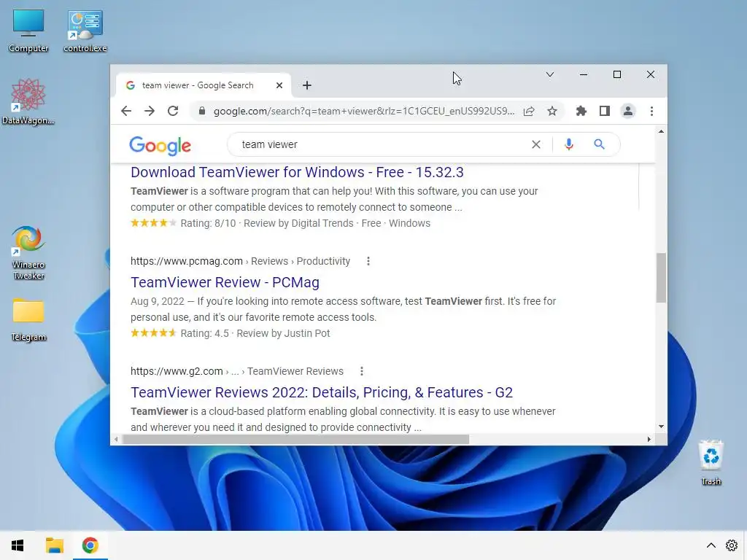This screenshot has height=560, width=747.
Task: Open the Chrome three-dot menu
Action: pos(651,111)
